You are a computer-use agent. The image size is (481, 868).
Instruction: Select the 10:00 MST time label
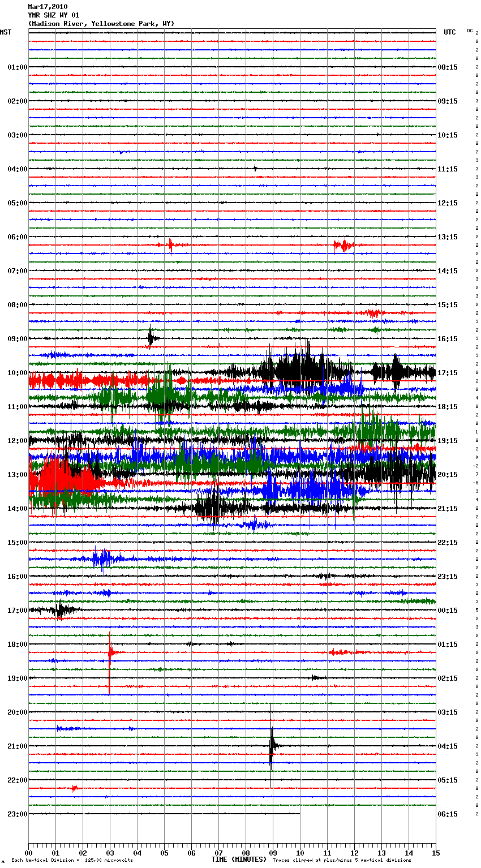click(x=17, y=373)
